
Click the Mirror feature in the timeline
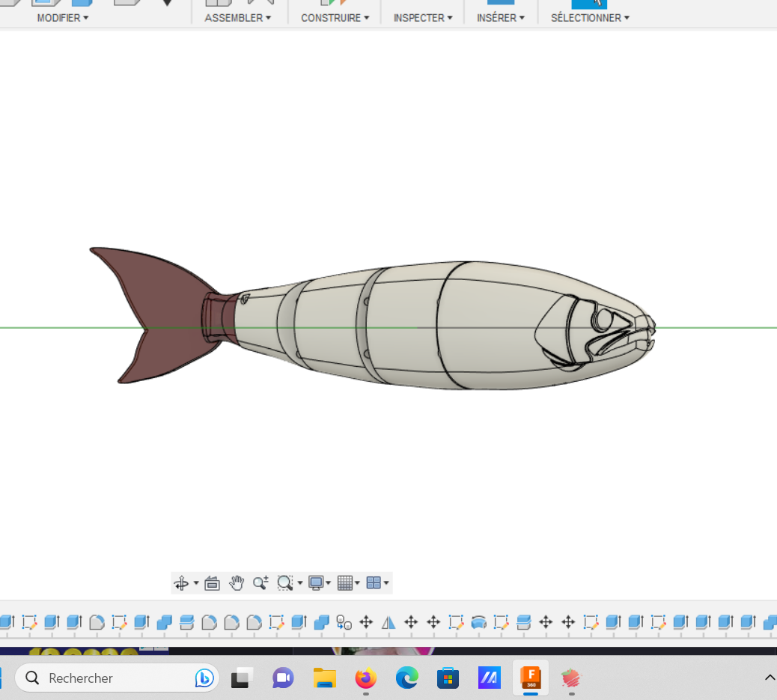pos(388,622)
